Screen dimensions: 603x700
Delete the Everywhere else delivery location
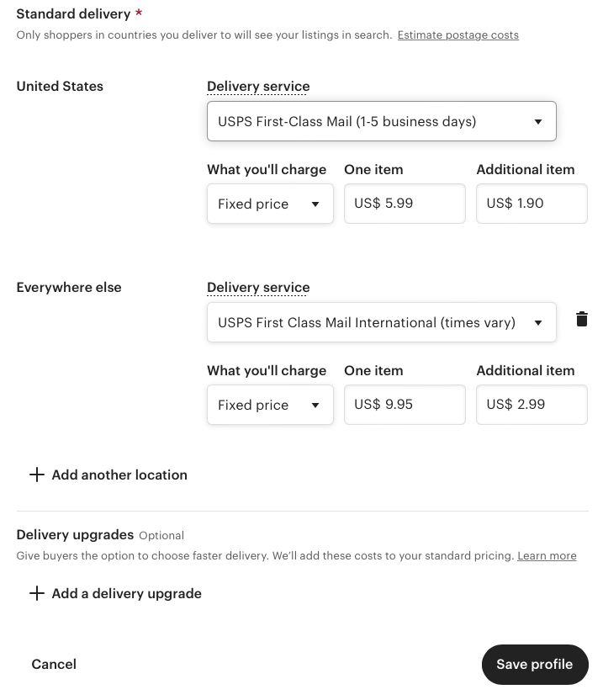pos(582,319)
